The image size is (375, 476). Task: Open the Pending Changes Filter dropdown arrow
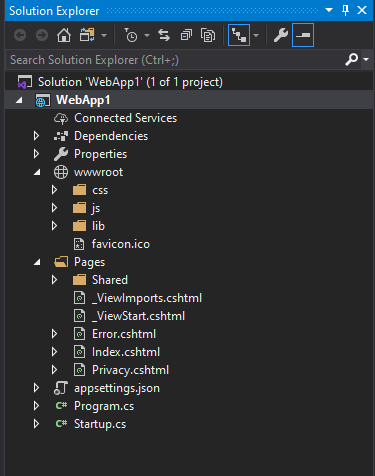point(147,35)
